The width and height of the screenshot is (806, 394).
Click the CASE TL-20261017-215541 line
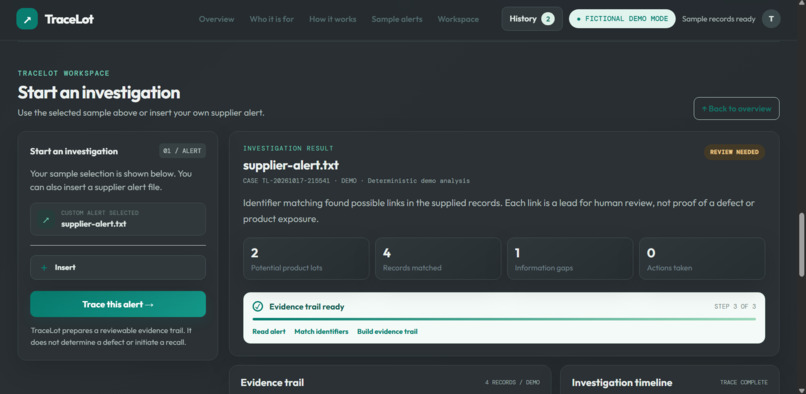[356, 181]
